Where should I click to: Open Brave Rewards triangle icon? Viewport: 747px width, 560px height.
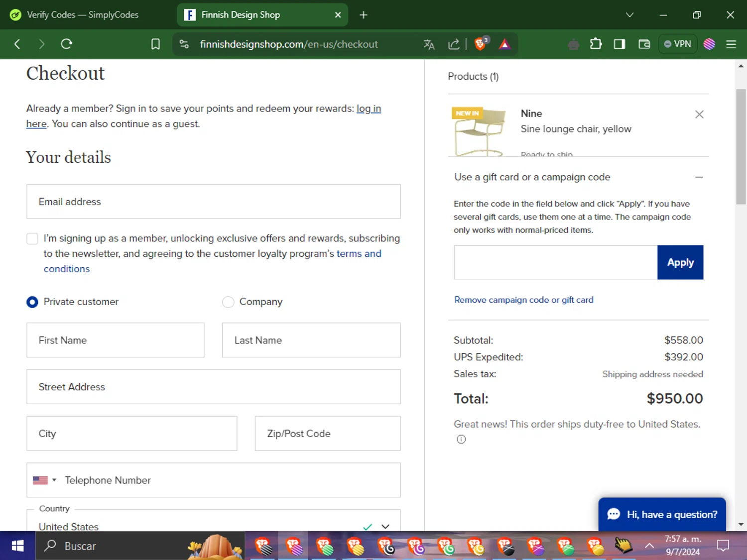pos(504,44)
